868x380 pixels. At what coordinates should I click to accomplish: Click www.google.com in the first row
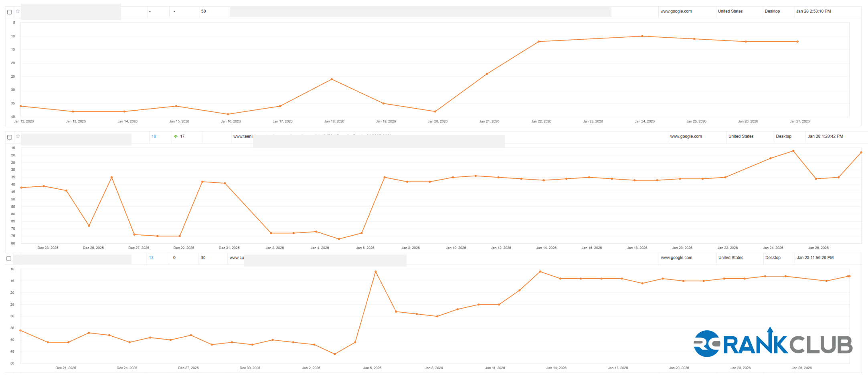(x=676, y=11)
